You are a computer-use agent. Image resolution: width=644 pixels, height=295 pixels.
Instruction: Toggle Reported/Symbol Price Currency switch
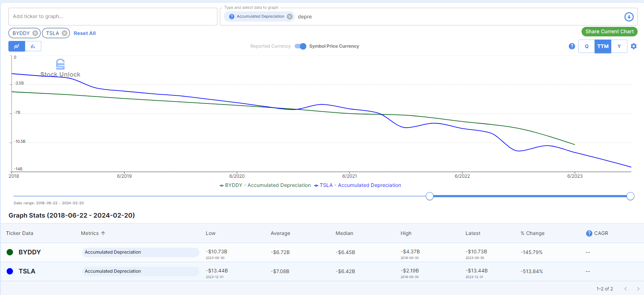pyautogui.click(x=300, y=46)
